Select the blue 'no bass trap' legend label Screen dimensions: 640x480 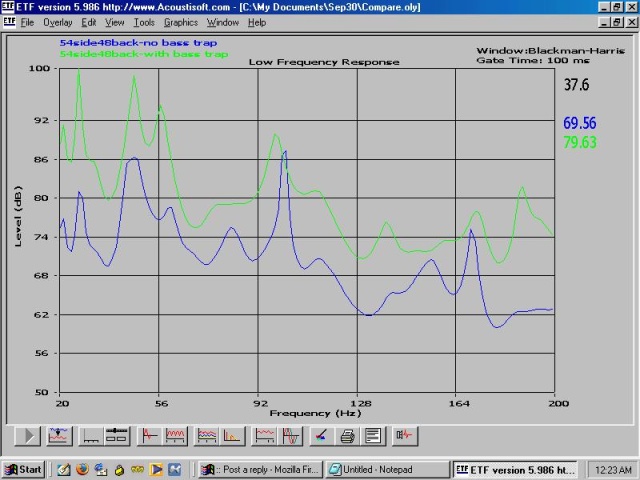tap(138, 43)
